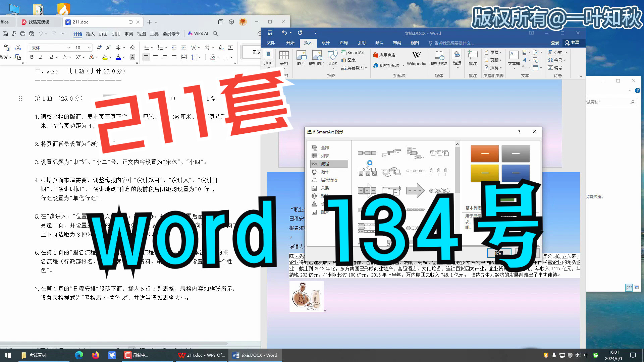
Task: Increase font size in WPS ribbon
Action: click(99, 48)
